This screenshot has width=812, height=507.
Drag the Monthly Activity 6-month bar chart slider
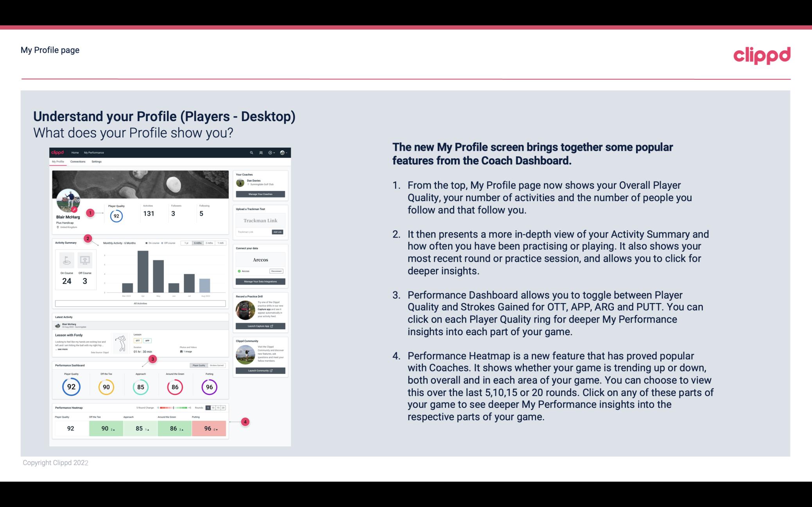pyautogui.click(x=199, y=244)
